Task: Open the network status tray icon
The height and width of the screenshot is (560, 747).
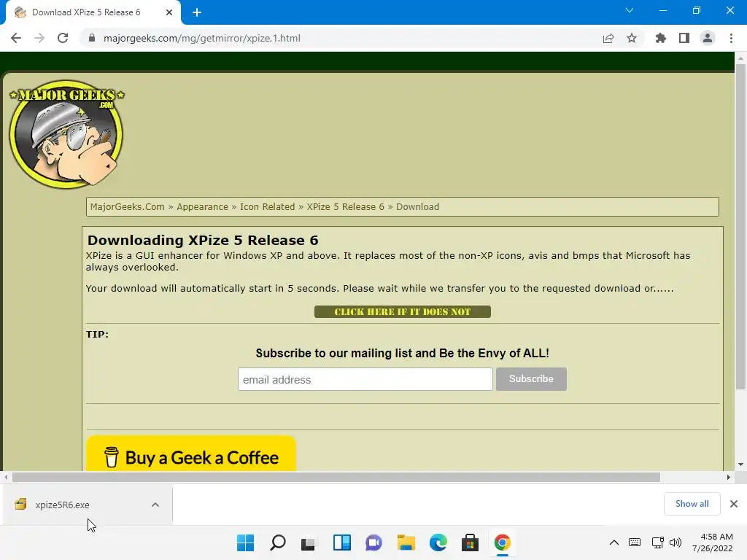Action: [658, 542]
